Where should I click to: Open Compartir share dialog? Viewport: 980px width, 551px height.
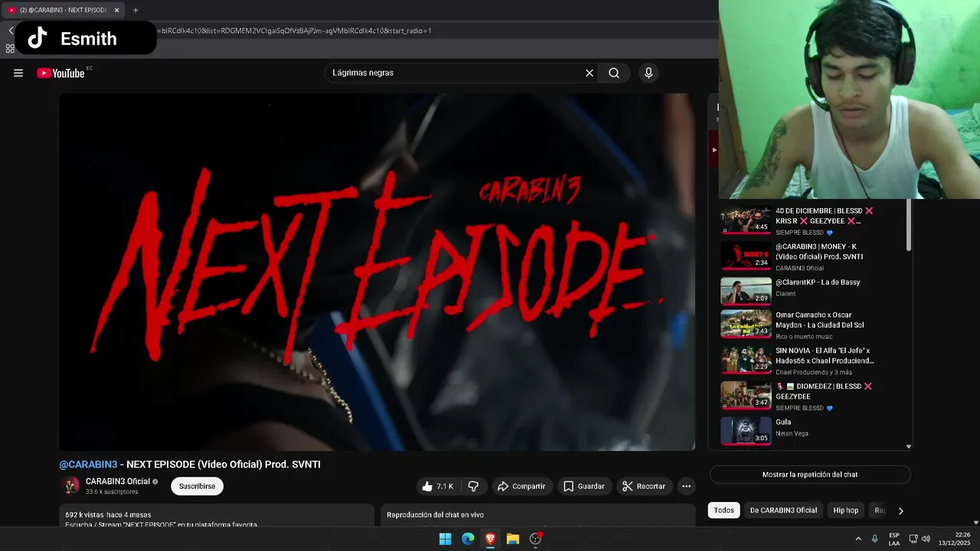[x=521, y=486]
